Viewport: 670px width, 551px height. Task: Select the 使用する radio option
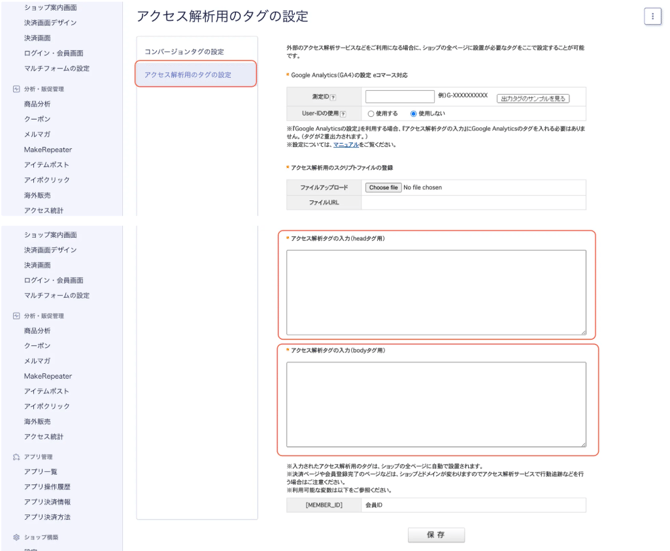pyautogui.click(x=371, y=114)
